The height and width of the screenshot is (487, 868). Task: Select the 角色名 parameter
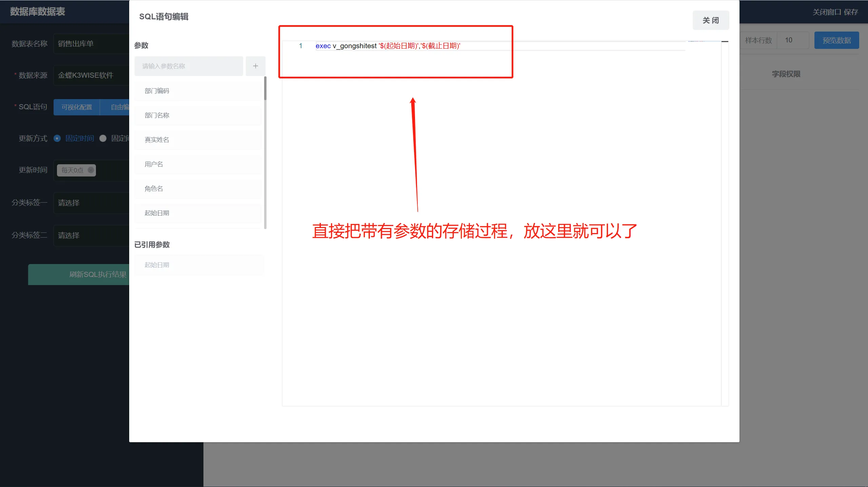(x=198, y=189)
